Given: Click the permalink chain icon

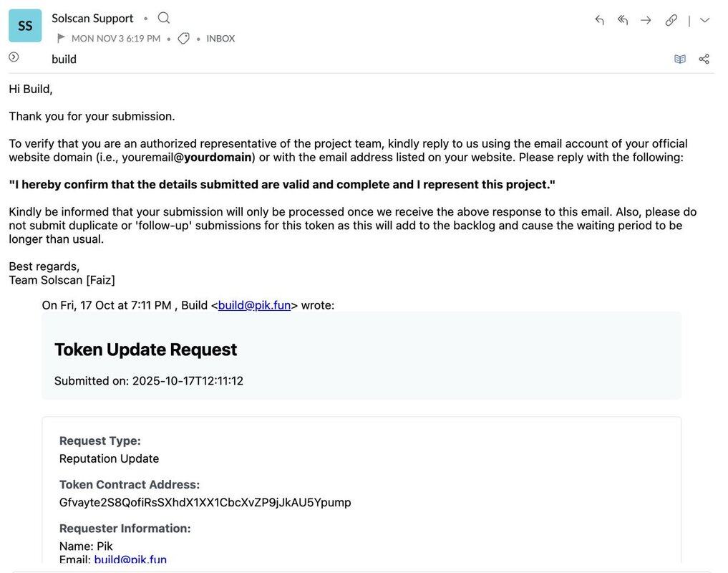Looking at the screenshot, I should pos(671,20).
